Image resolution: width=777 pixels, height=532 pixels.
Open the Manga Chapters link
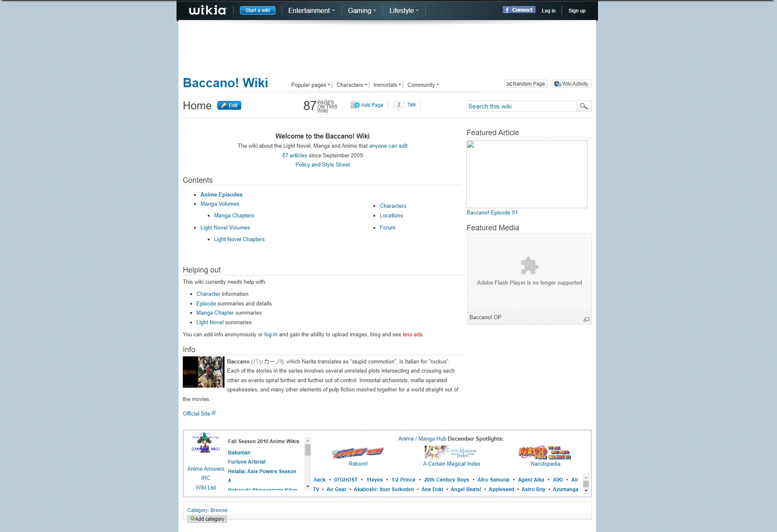(x=234, y=215)
